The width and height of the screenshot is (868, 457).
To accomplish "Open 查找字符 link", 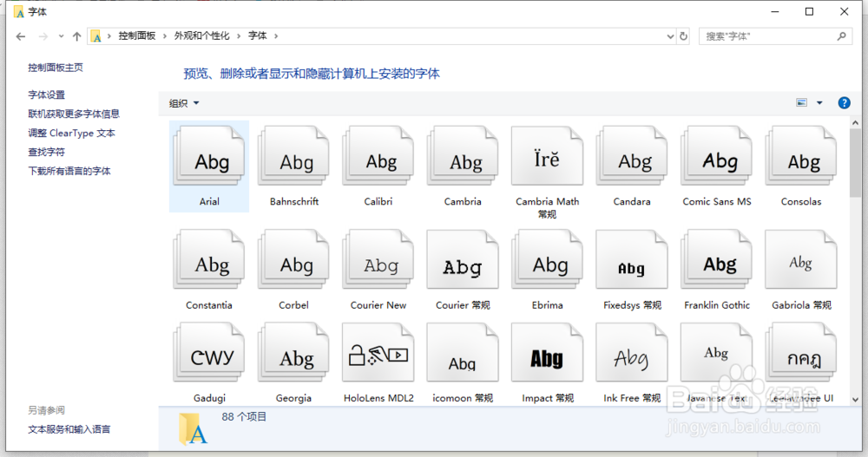I will (47, 152).
